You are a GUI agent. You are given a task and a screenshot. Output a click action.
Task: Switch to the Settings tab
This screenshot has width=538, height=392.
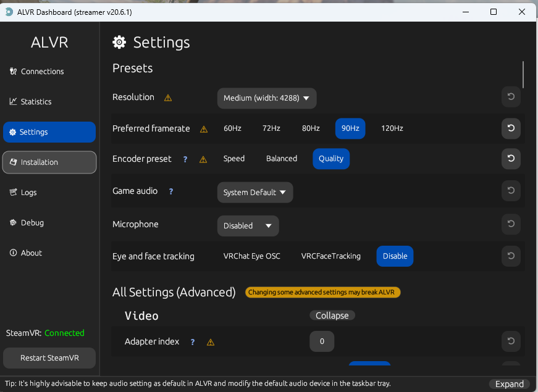point(49,132)
